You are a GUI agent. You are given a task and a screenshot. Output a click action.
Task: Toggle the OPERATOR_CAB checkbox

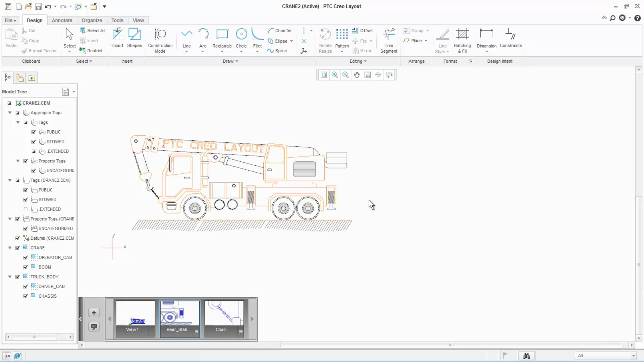tap(25, 257)
